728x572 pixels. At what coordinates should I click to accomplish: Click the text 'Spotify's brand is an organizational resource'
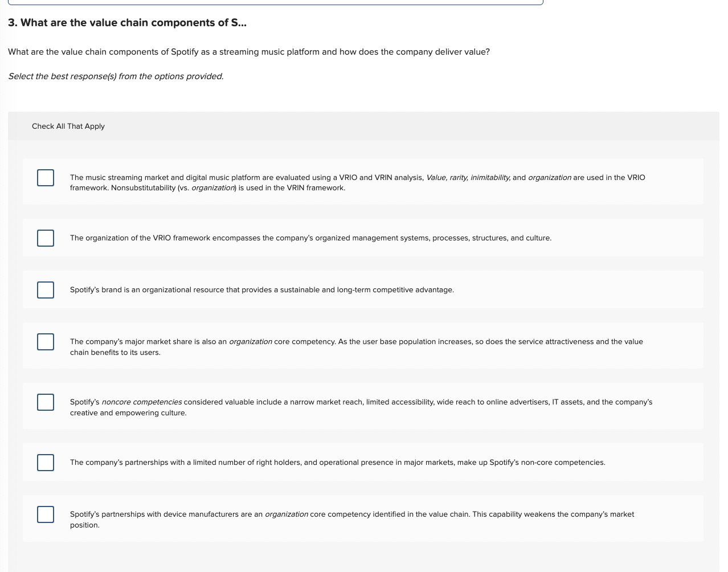pos(262,290)
